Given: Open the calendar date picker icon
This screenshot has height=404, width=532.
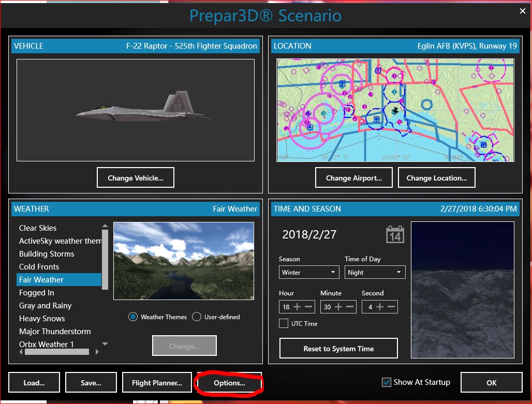Looking at the screenshot, I should click(395, 234).
